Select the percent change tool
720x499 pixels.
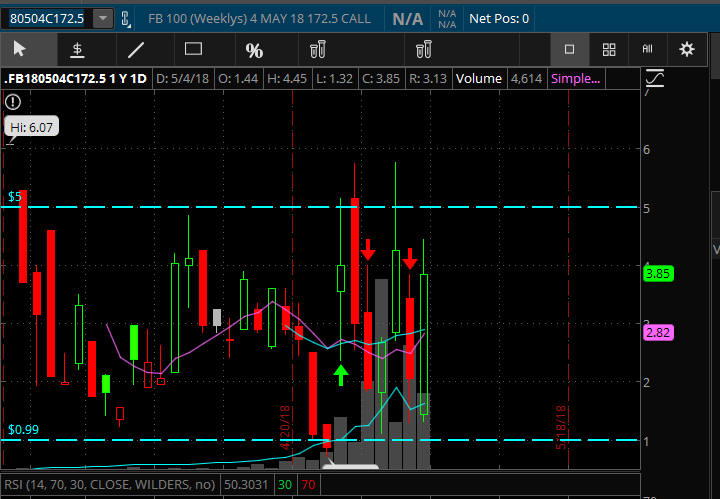pyautogui.click(x=254, y=49)
